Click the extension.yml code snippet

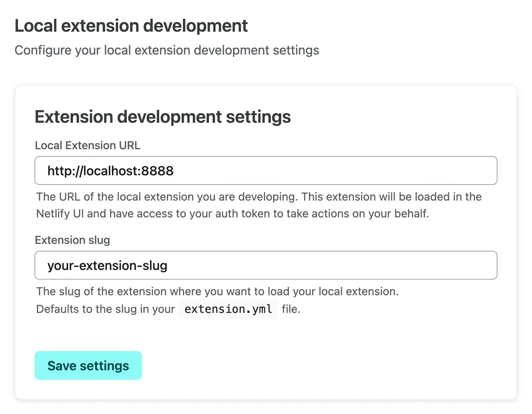[228, 309]
